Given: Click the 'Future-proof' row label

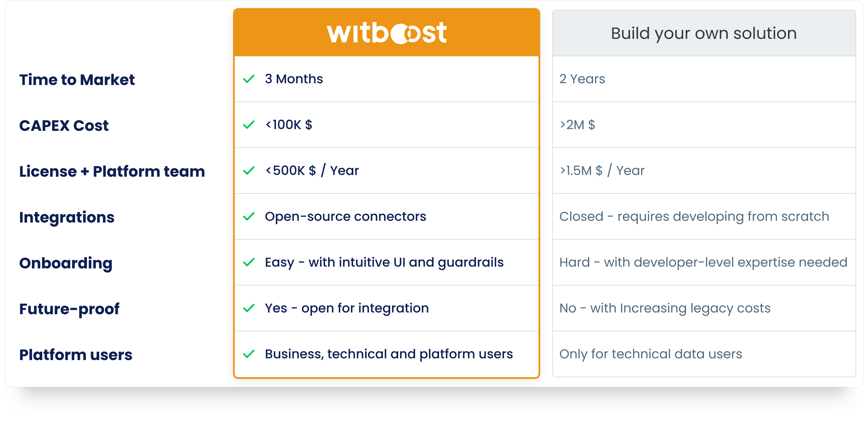Looking at the screenshot, I should (x=69, y=309).
